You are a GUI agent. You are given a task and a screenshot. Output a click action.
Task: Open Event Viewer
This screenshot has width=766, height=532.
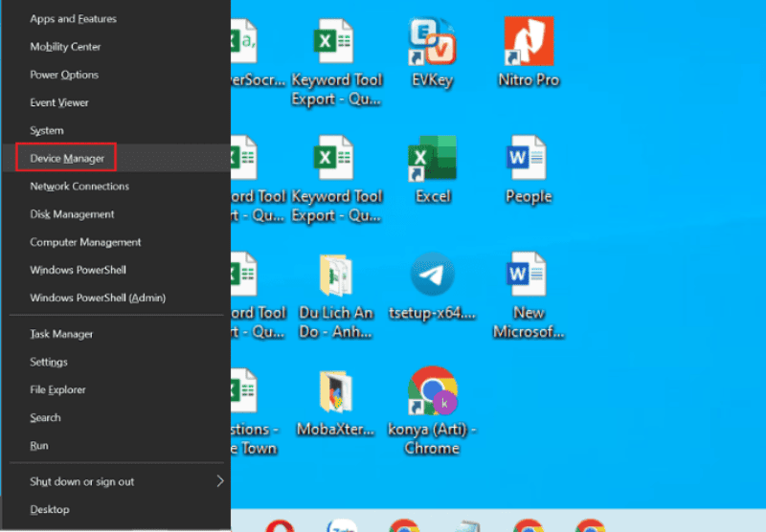tap(59, 102)
